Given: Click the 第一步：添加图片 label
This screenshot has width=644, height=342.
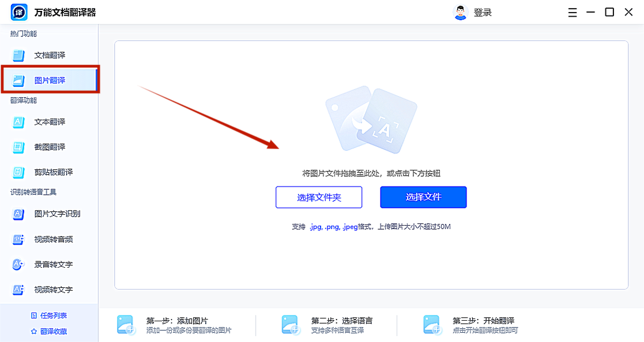Looking at the screenshot, I should [x=177, y=321].
